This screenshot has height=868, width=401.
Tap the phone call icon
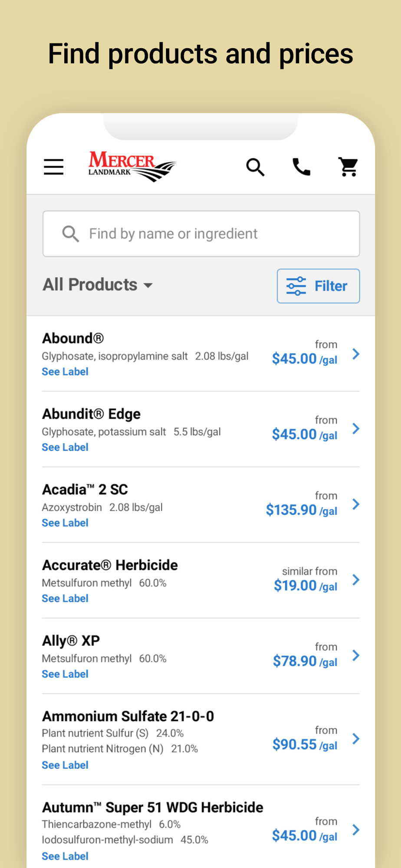coord(302,167)
